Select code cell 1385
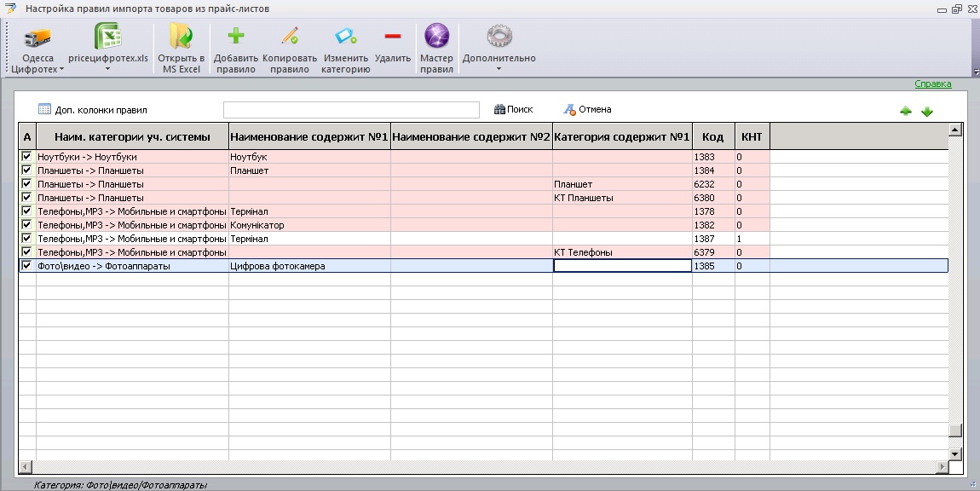The height and width of the screenshot is (491, 980). coord(713,266)
